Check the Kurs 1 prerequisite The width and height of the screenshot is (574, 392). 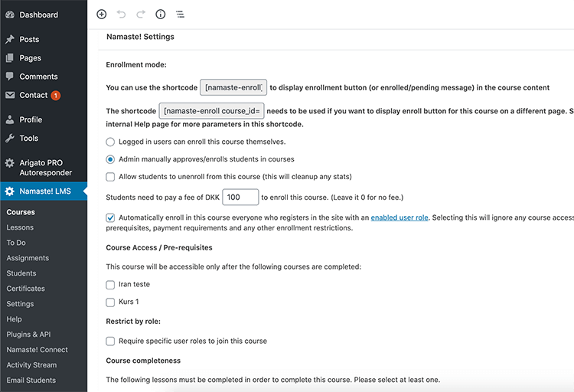coord(110,302)
